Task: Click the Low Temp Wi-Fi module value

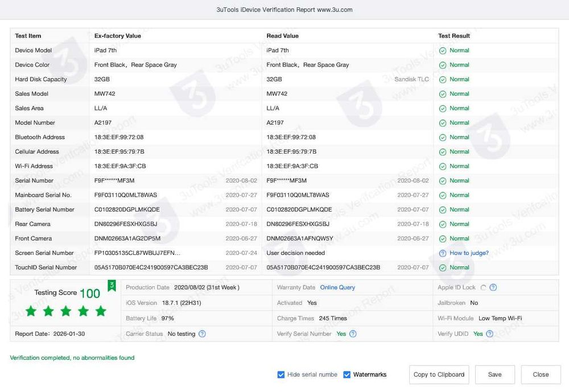Action: point(500,318)
